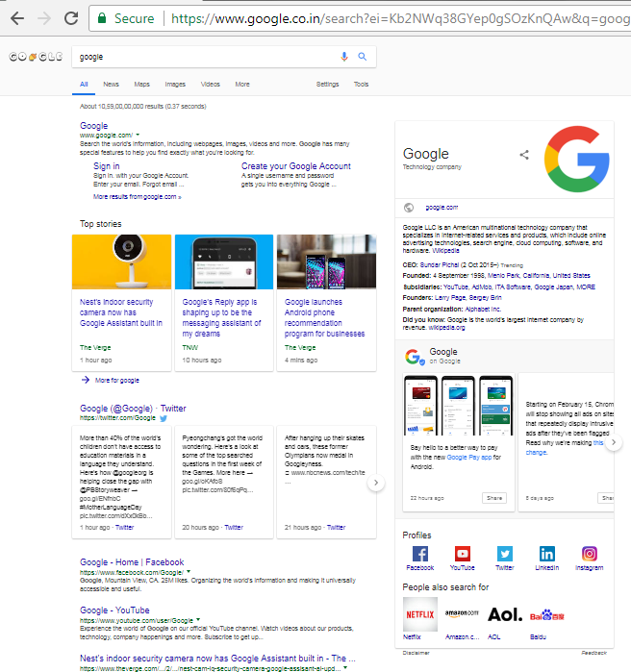
Task: Click the Twitter bird icon by the URL
Action: click(x=164, y=418)
